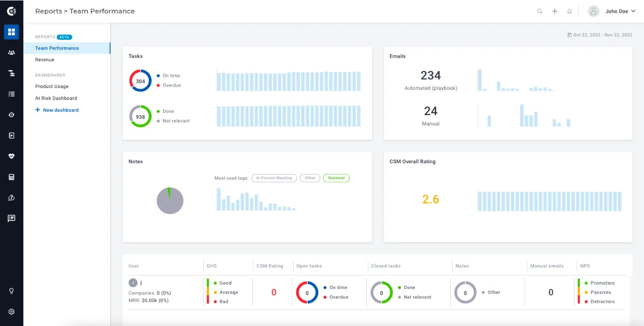Click the Closed tasks column header
The image size is (644, 326).
(x=386, y=266)
